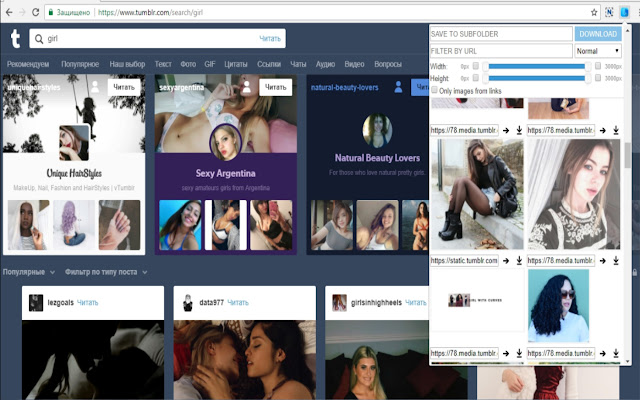The width and height of the screenshot is (640, 400).
Task: Click the Height range slider
Action: pyautogui.click(x=537, y=78)
